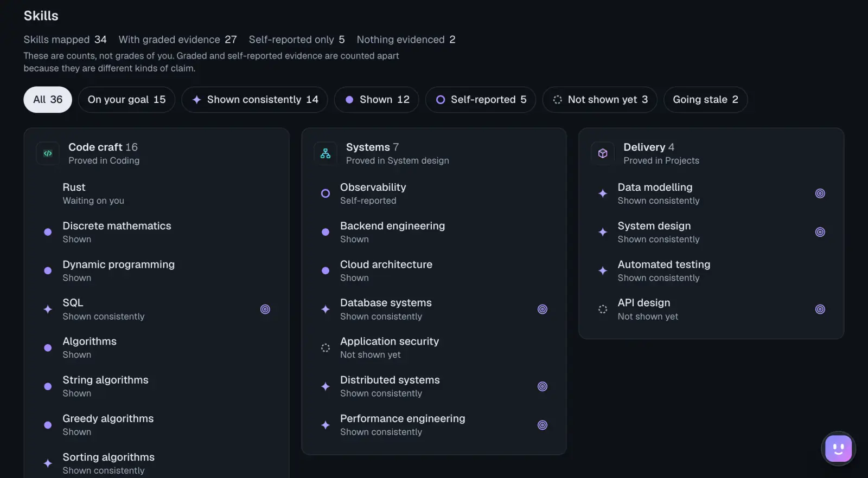868x478 pixels.
Task: Click the Proved in Projects subtitle
Action: click(661, 160)
